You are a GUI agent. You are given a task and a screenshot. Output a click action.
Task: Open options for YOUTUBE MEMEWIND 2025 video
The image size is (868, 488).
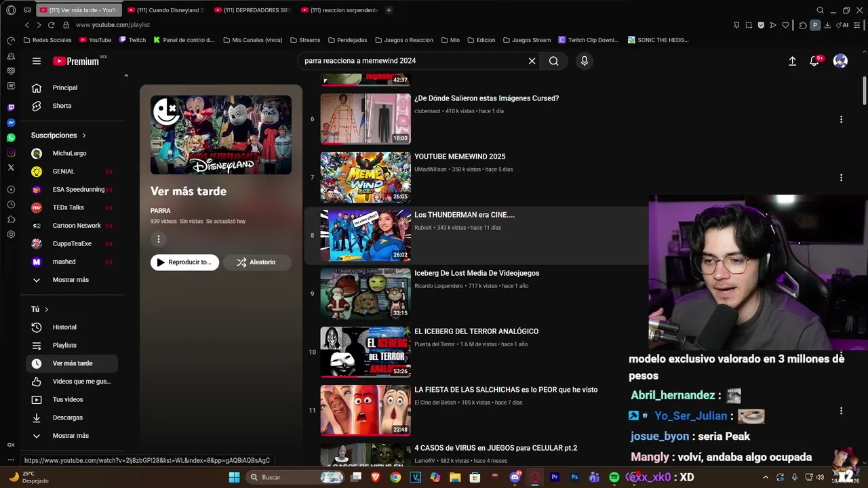[841, 178]
